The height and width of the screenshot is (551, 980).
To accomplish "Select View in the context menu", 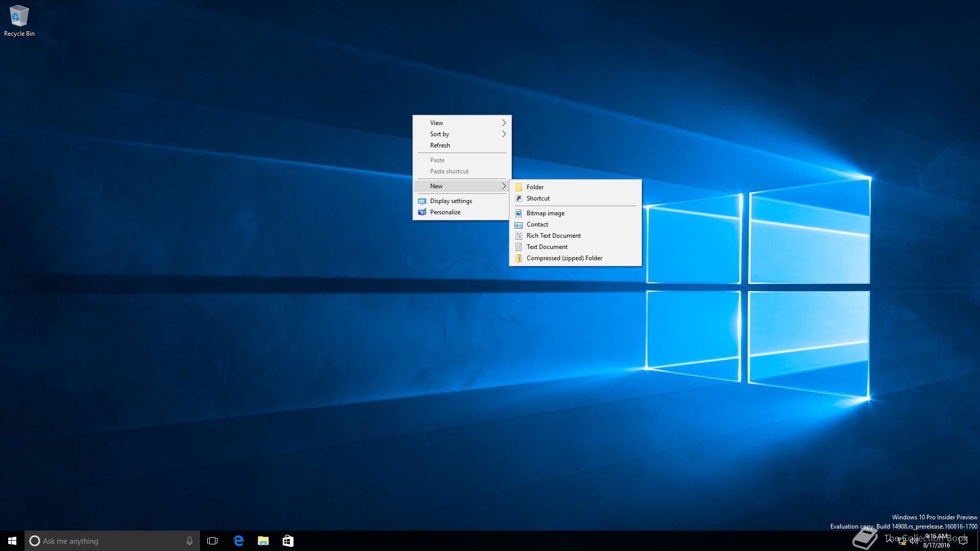I will tap(462, 123).
